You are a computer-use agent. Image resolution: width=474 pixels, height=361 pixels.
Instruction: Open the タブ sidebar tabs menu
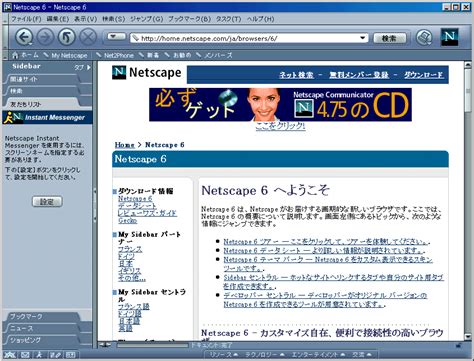[82, 67]
